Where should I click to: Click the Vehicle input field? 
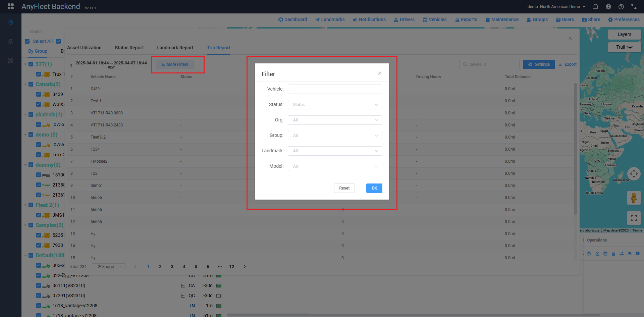click(x=335, y=89)
